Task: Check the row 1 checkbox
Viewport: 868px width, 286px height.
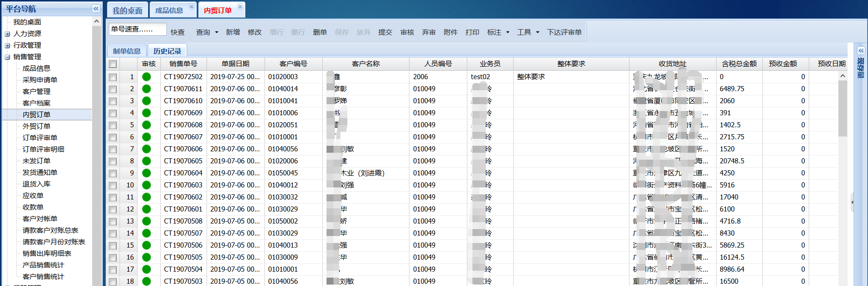Action: point(113,77)
